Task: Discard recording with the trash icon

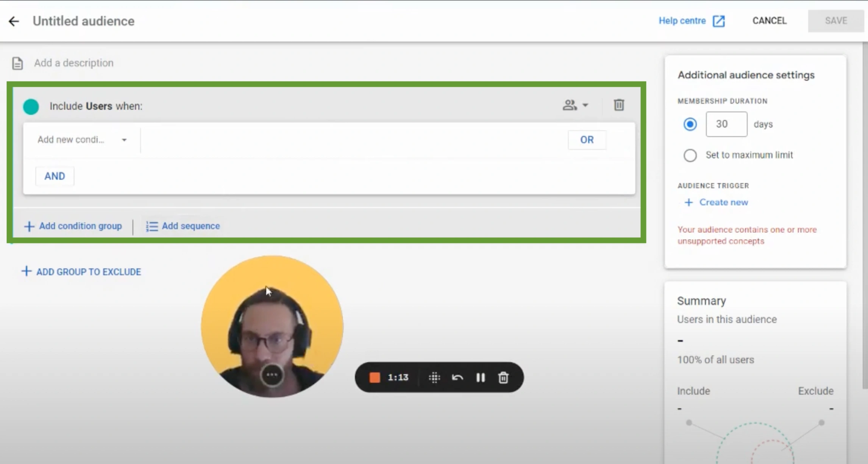Action: coord(503,378)
